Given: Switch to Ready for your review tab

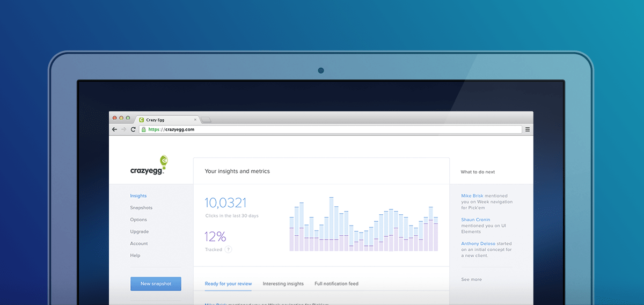Looking at the screenshot, I should point(228,284).
